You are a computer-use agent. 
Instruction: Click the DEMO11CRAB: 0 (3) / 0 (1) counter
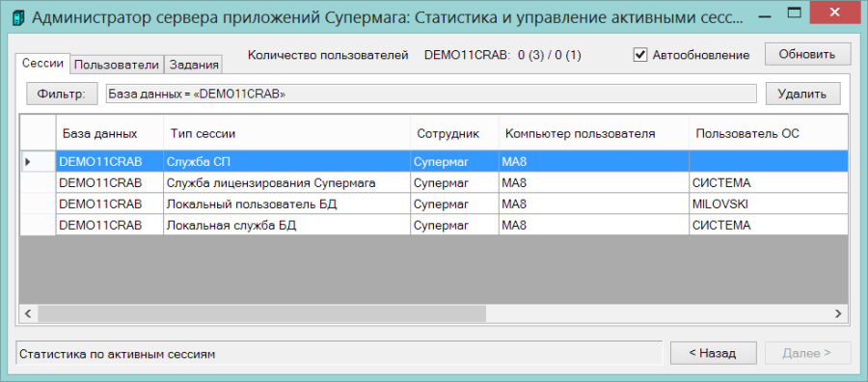tap(502, 55)
